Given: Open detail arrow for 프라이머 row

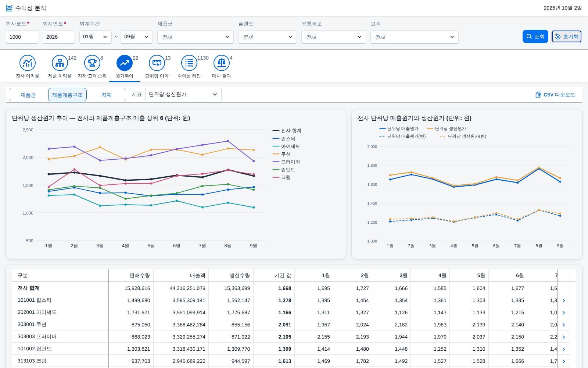Looking at the screenshot, I should (x=563, y=337).
